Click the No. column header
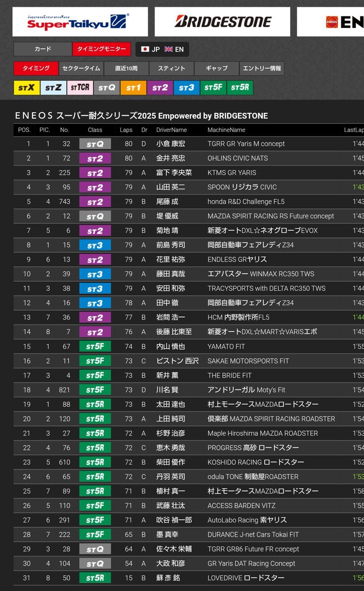364x591 pixels. coord(64,130)
